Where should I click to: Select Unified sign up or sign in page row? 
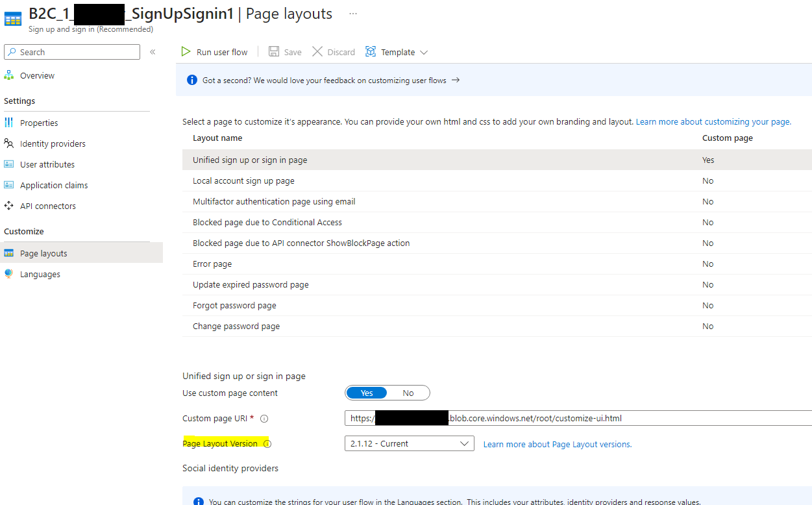pos(497,160)
